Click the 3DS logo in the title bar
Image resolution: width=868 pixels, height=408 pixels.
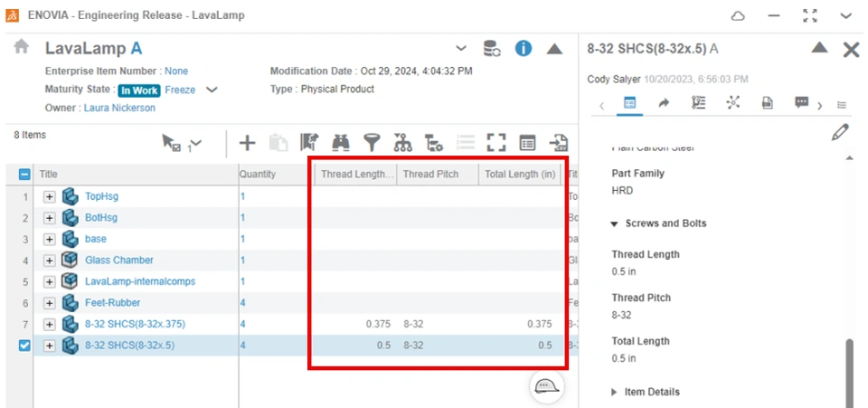coord(12,15)
